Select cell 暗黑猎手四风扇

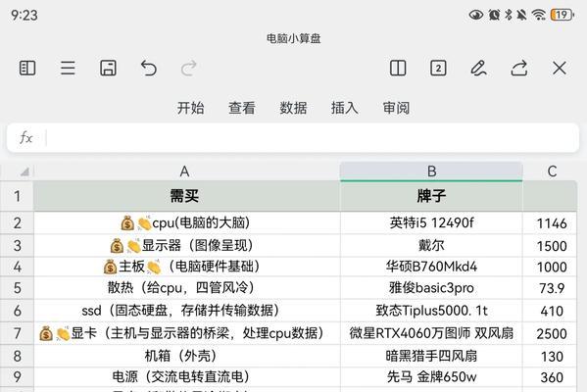[431, 356]
